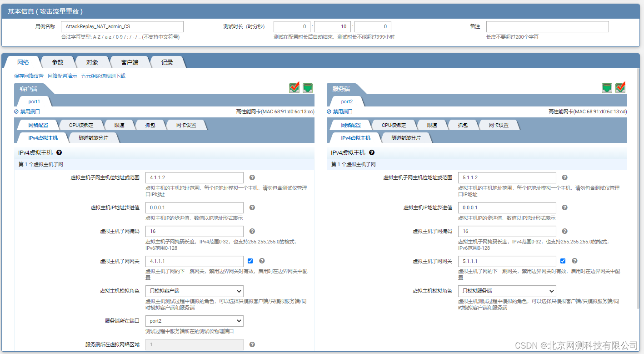The image size is (644, 354).
Task: Open server 限速 tab
Action: (x=432, y=125)
